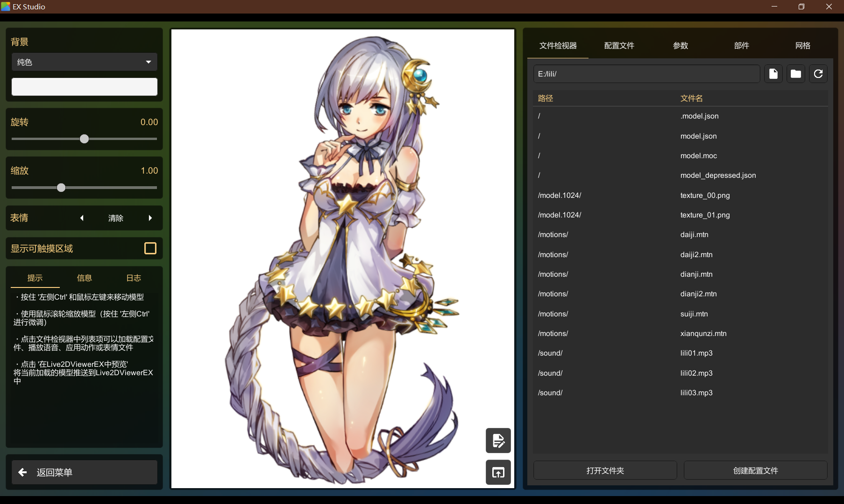Click the 打开文件夹 button
Screen dimensions: 844x504
[605, 470]
